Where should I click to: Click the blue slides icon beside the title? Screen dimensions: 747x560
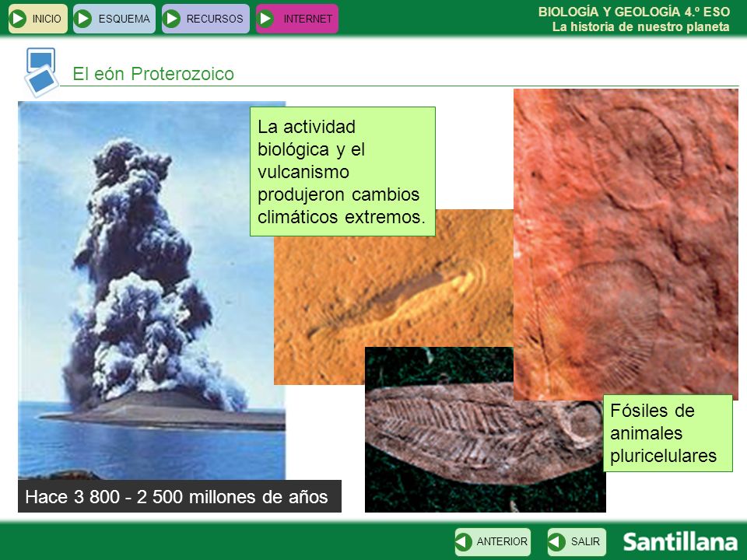click(41, 72)
